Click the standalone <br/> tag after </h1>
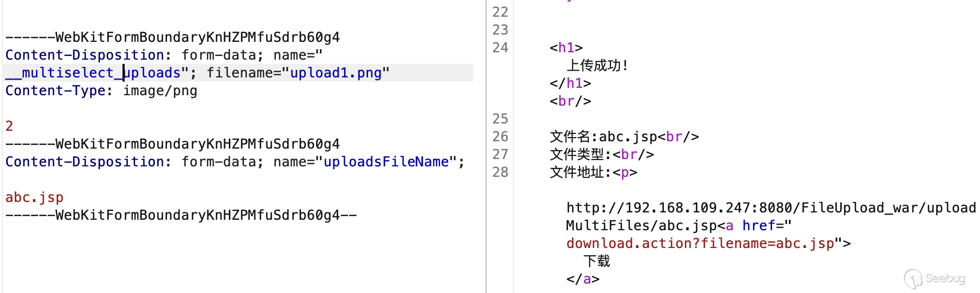Viewport: 980px width, 293px height. point(571,101)
